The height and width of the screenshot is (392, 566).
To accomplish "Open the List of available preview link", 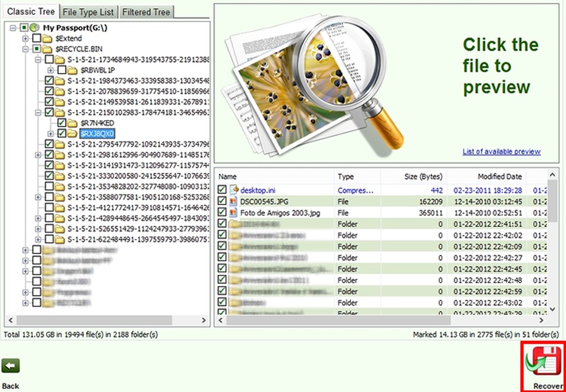I will coord(501,152).
